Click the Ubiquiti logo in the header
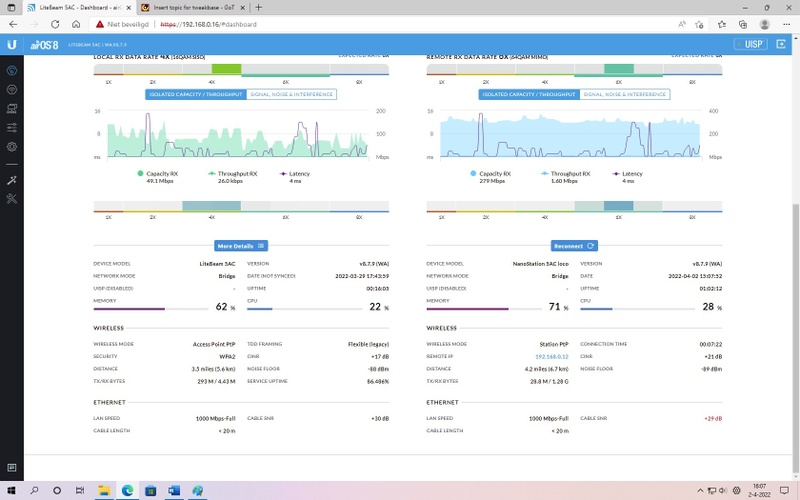 click(x=12, y=44)
